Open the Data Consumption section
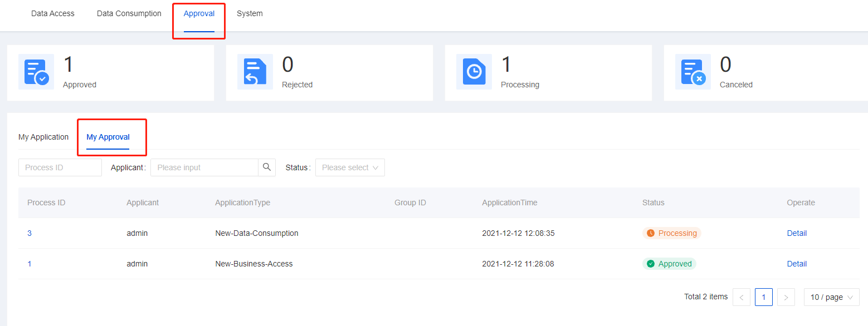 (129, 13)
